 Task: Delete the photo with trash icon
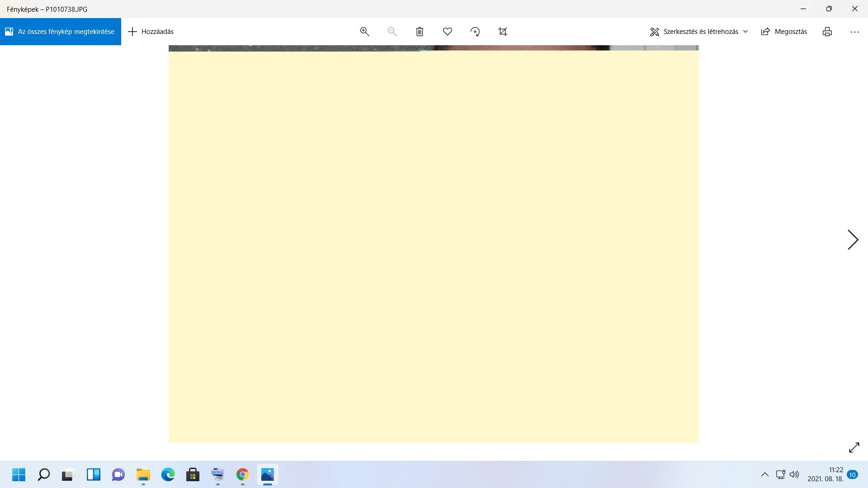pyautogui.click(x=420, y=32)
